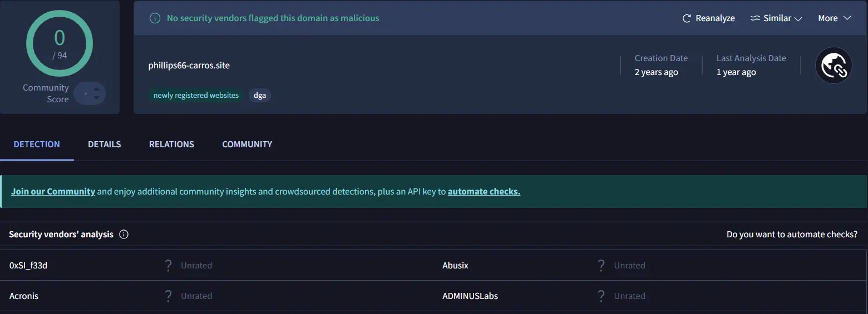This screenshot has width=868, height=314.
Task: Click the ADMINUSLabs vendor name
Action: point(470,296)
